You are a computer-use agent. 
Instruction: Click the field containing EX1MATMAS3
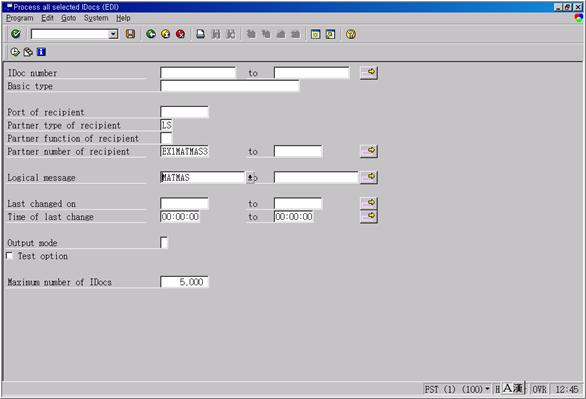click(184, 151)
